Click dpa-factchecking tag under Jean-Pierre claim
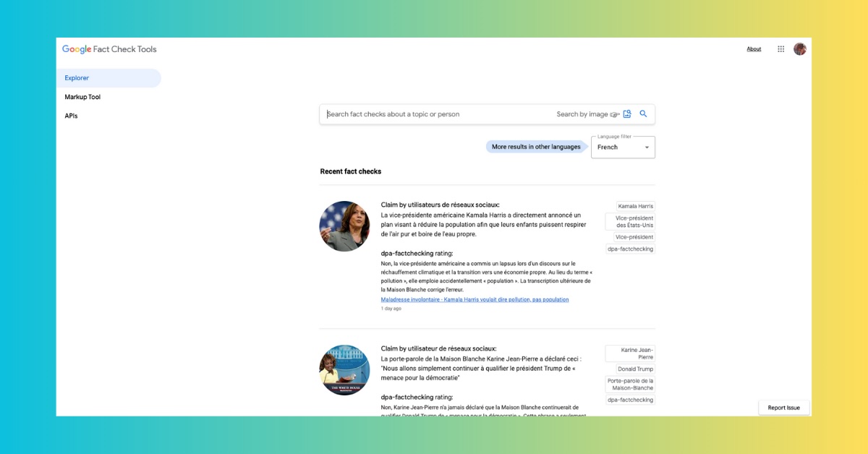The height and width of the screenshot is (454, 868). point(631,400)
